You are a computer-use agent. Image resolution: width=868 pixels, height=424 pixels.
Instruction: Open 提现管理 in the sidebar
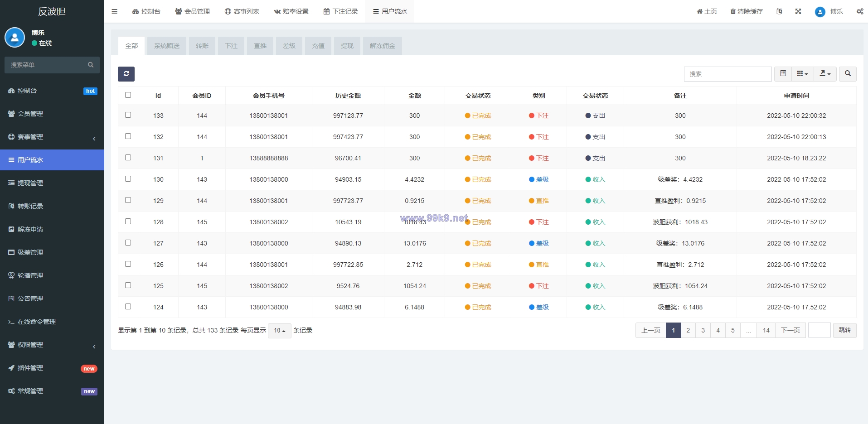coord(52,183)
